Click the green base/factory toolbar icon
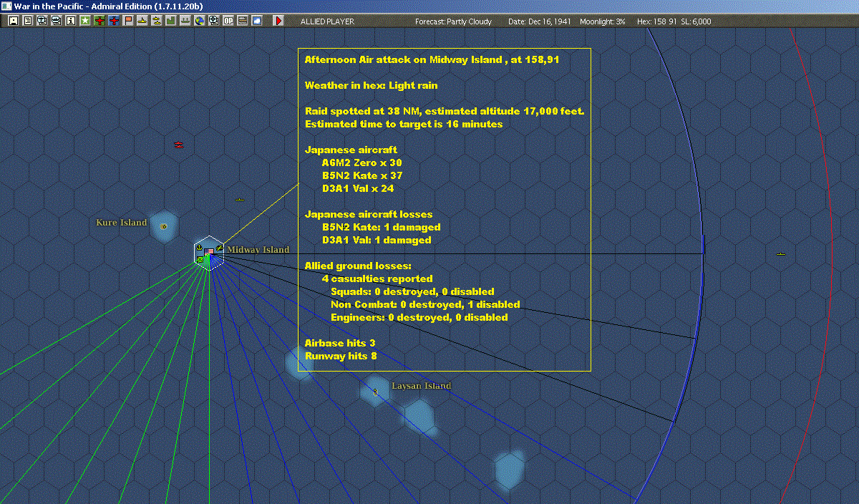 coord(171,21)
